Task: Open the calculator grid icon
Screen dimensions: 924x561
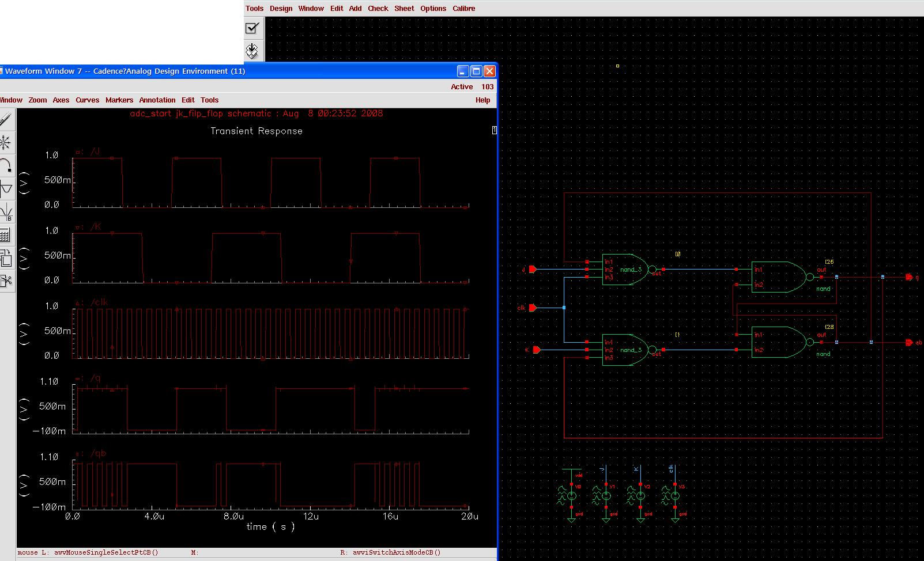Action: pos(5,235)
